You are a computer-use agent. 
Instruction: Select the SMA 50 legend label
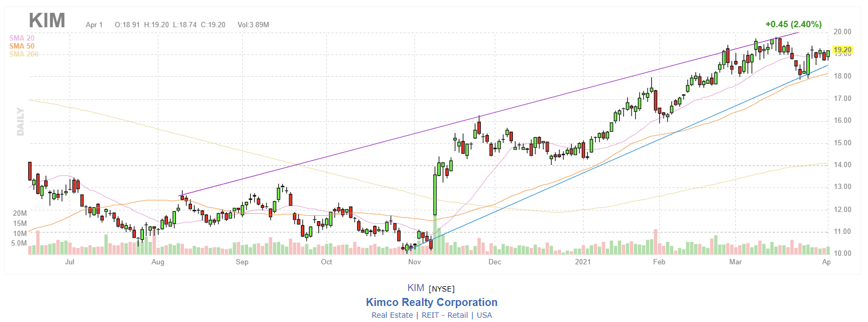pyautogui.click(x=22, y=46)
